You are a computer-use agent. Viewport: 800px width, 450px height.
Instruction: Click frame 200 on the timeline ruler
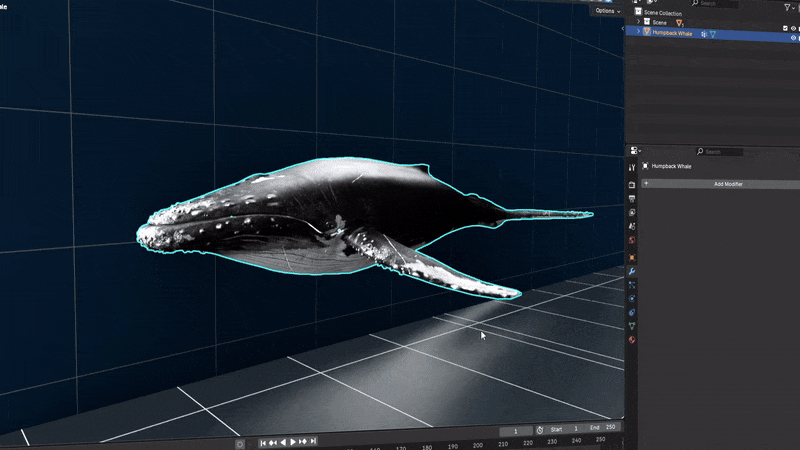click(x=478, y=445)
